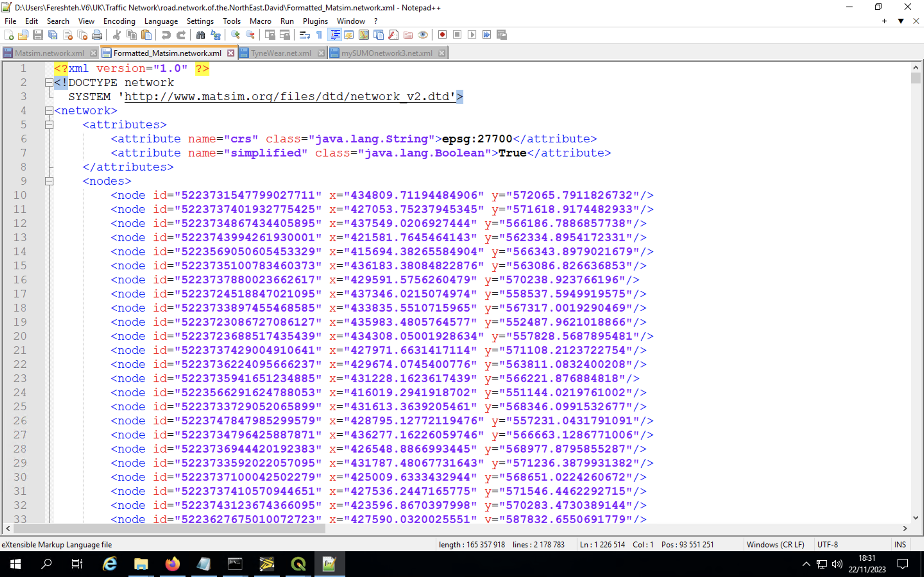This screenshot has width=924, height=577.
Task: Close the Matsim.network.xml tab
Action: (x=93, y=53)
